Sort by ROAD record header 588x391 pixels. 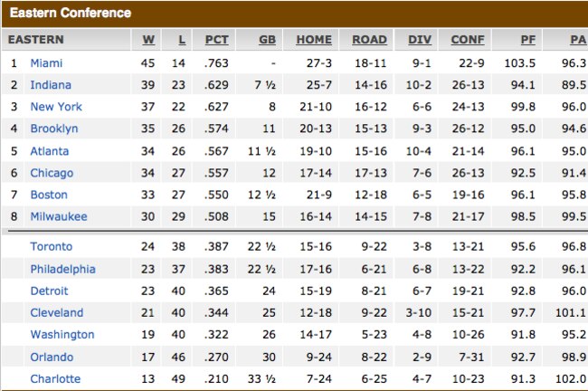tap(369, 40)
